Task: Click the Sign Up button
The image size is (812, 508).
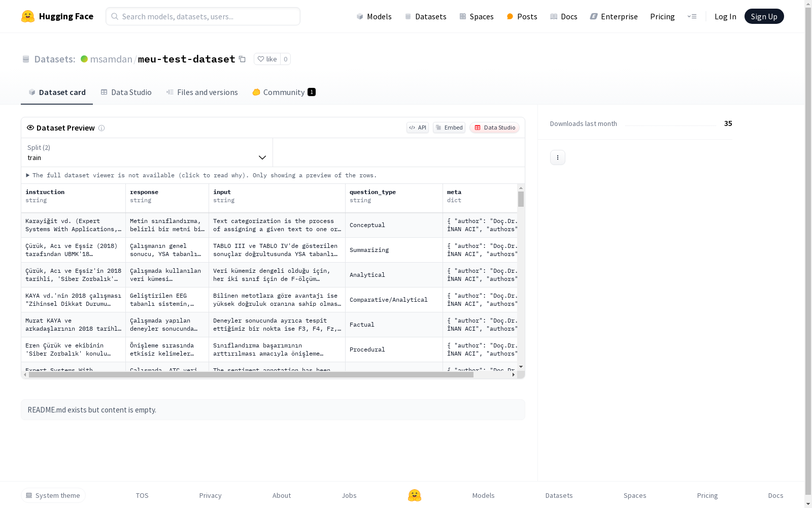Action: (764, 16)
